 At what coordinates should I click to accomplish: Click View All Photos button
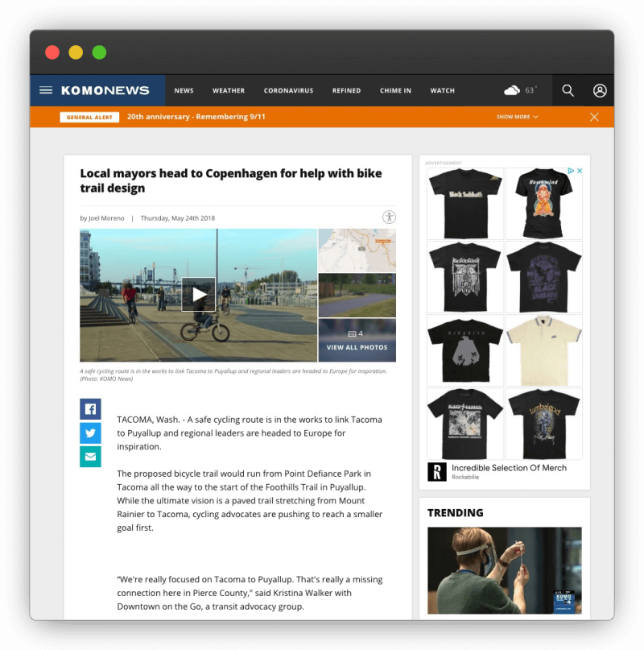357,341
